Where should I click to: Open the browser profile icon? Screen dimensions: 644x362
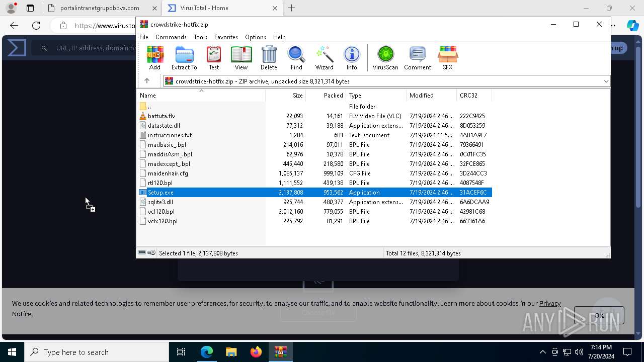coord(11,8)
